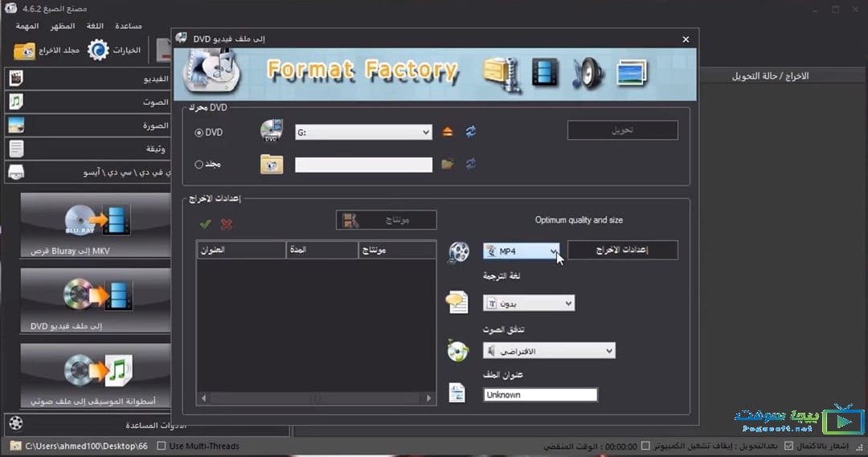
Task: Expand the الصوت audio category
Action: pos(88,102)
